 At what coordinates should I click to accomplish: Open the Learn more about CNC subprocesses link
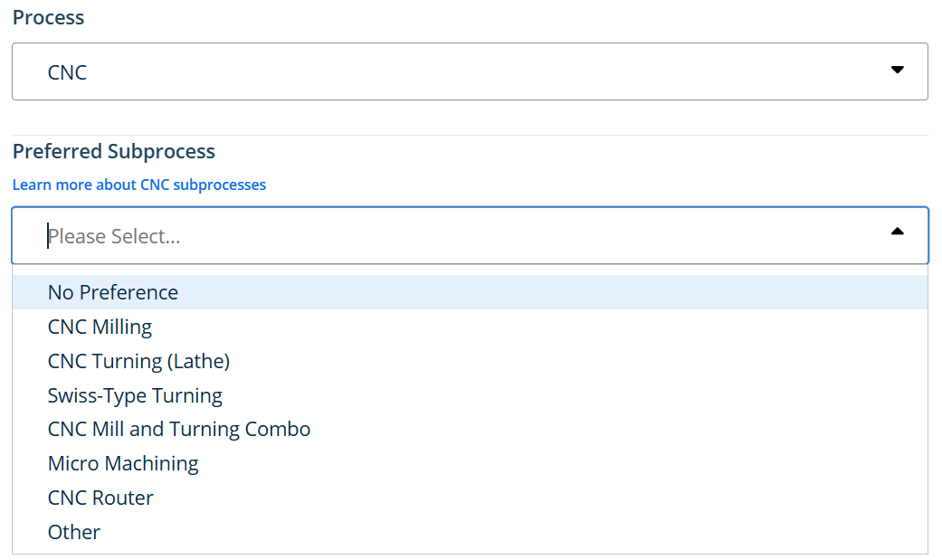[x=138, y=185]
